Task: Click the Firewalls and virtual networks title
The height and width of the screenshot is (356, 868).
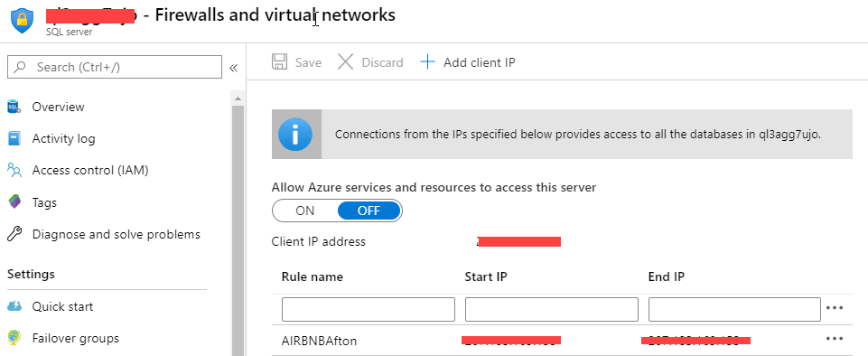Action: coord(275,15)
